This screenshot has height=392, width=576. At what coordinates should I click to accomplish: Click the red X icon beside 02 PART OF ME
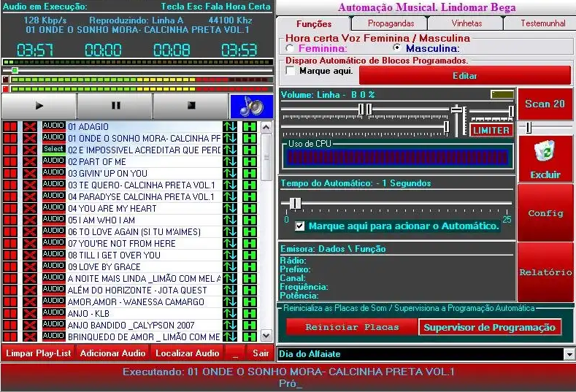(30, 161)
